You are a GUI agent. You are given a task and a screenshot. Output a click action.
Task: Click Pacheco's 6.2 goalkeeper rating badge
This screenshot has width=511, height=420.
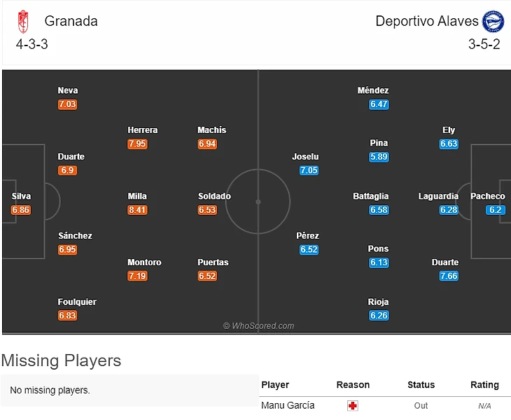[496, 210]
